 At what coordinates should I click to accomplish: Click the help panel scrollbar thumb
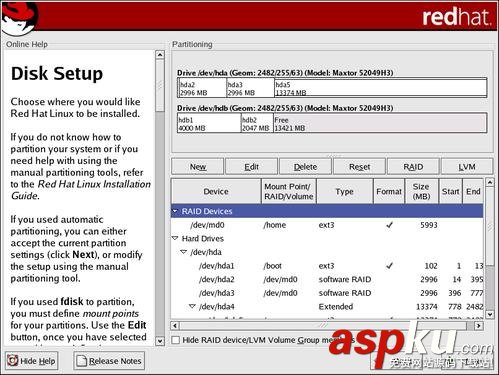[x=160, y=86]
